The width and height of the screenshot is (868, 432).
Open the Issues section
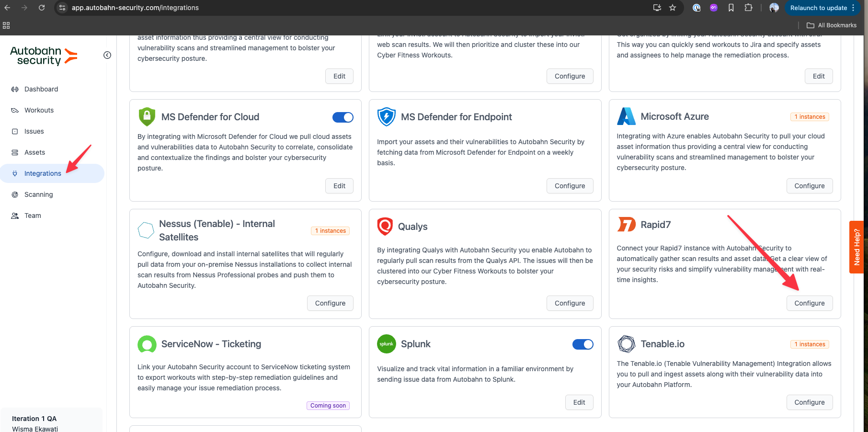point(34,131)
